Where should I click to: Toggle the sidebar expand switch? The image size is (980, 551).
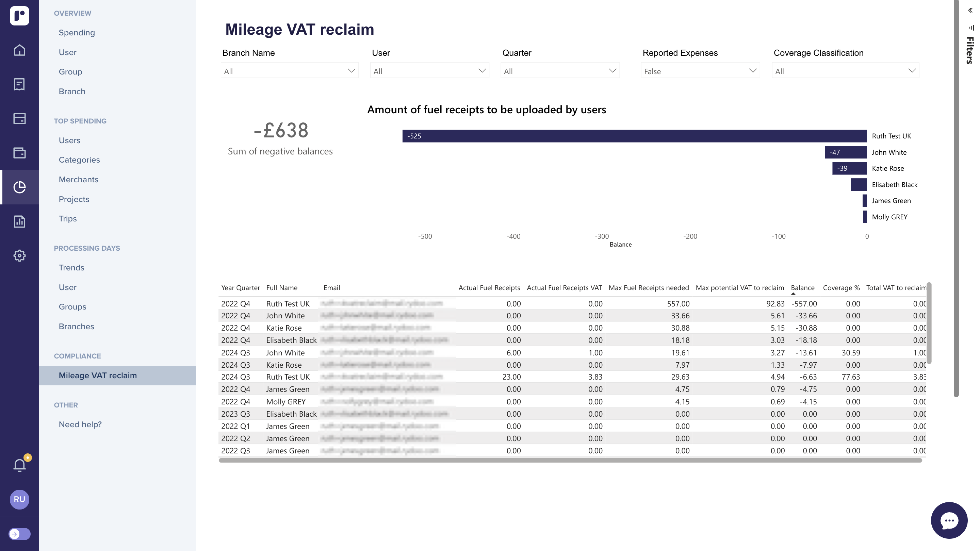19,534
